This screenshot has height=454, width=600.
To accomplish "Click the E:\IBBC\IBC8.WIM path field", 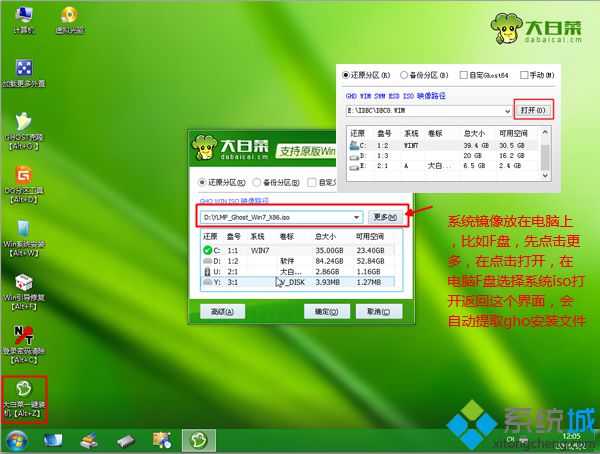I will click(429, 111).
